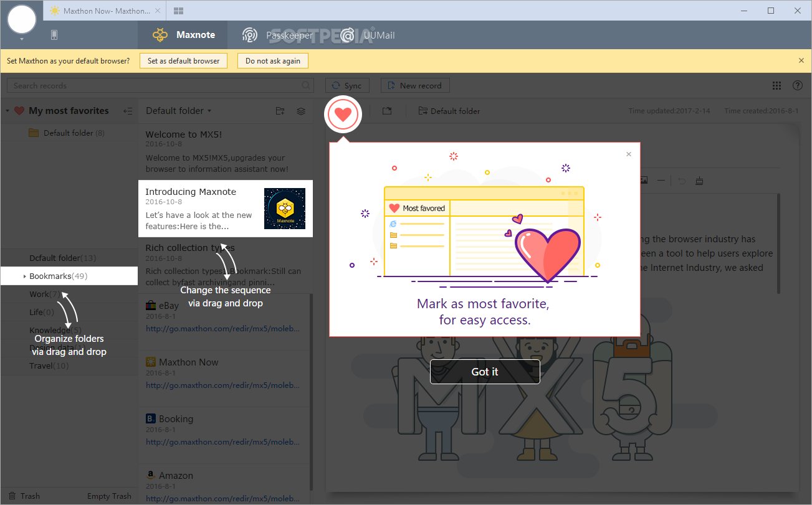Switch to the UUMail tab
Viewport: 812px width, 505px height.
pos(368,35)
